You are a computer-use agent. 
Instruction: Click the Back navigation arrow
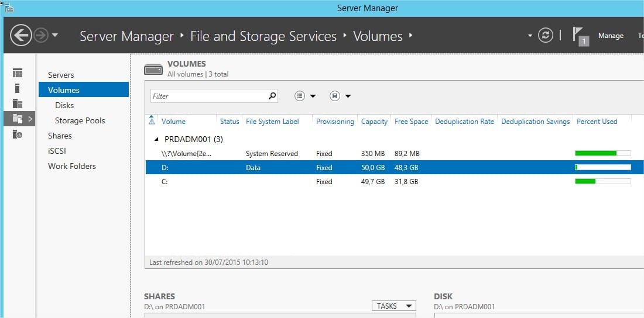(21, 36)
